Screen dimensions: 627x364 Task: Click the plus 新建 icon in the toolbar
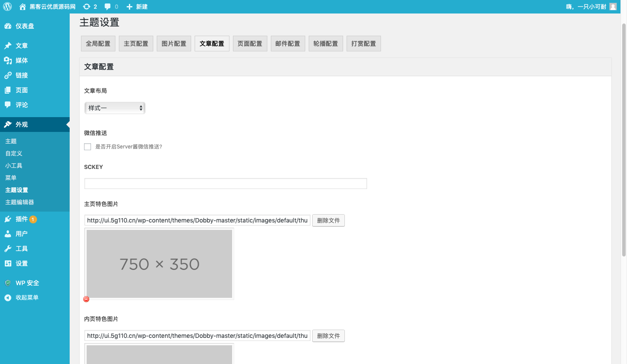pos(129,7)
